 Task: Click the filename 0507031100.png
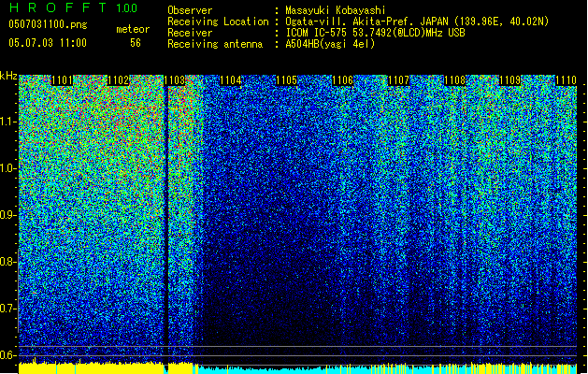click(48, 25)
